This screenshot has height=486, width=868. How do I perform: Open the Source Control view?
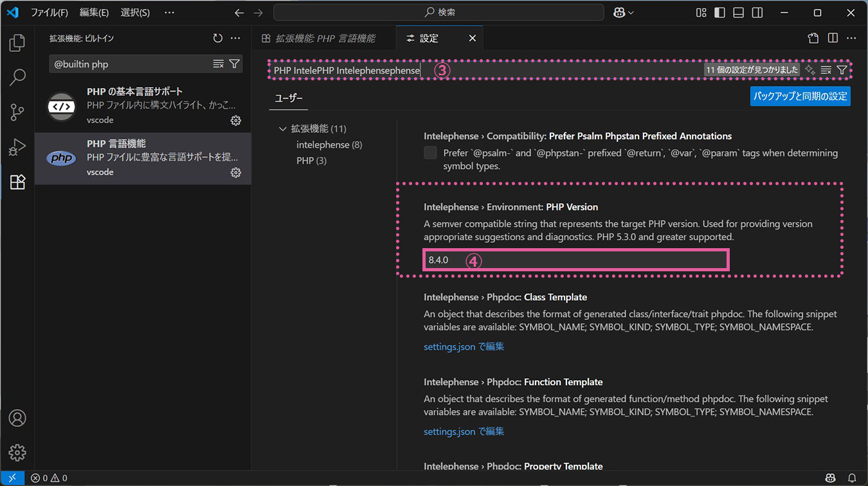(x=17, y=113)
